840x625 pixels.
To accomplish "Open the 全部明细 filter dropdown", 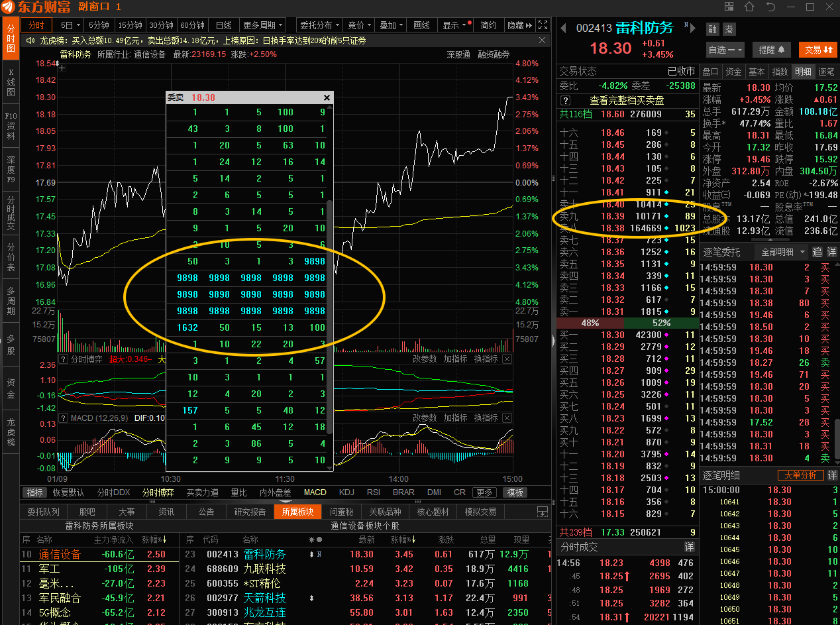I will point(783,252).
